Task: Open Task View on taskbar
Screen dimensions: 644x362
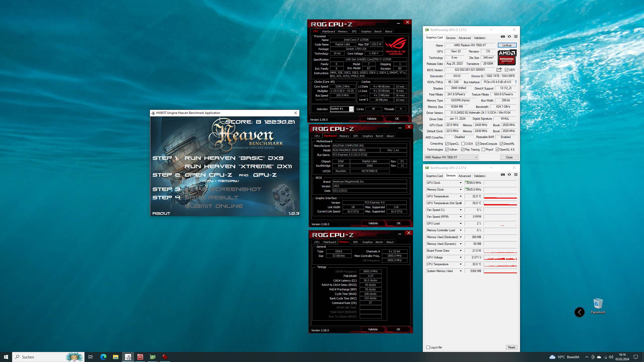Action: tap(91, 357)
